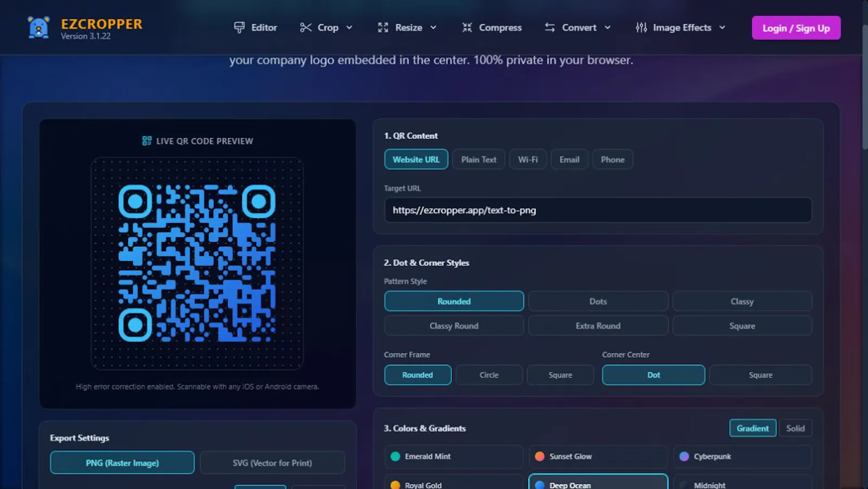This screenshot has width=868, height=489.
Task: Expand the Image Effects menu chevron
Action: tap(722, 28)
